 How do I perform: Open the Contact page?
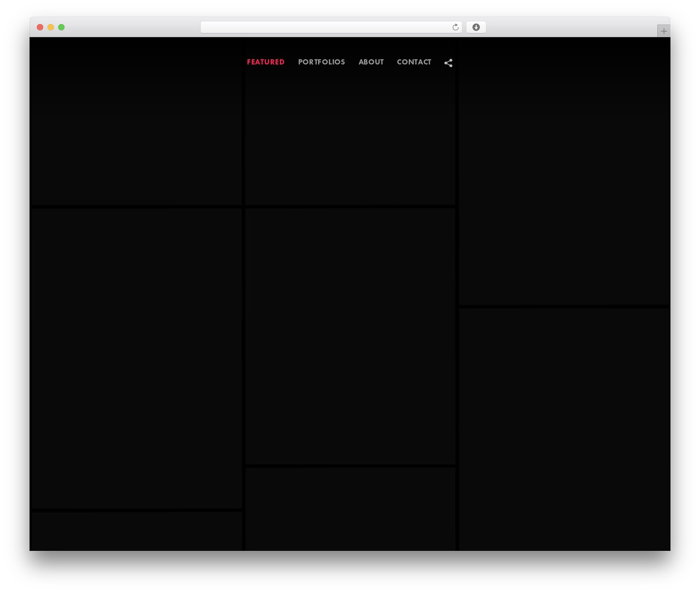coord(414,62)
